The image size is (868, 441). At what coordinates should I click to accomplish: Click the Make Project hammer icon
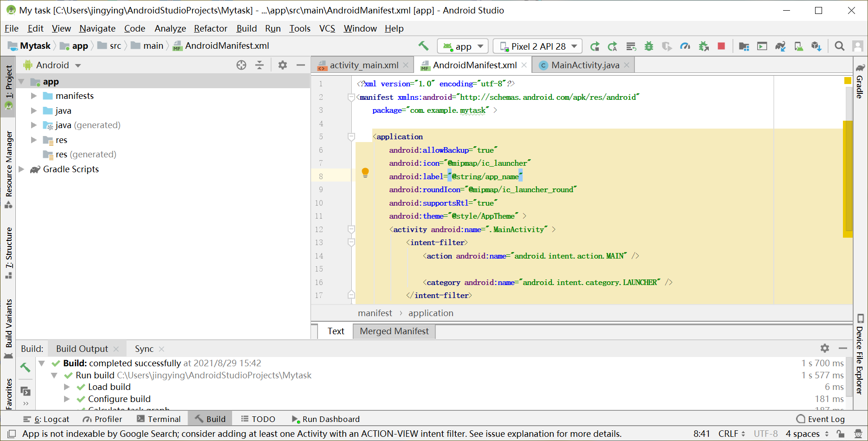423,46
